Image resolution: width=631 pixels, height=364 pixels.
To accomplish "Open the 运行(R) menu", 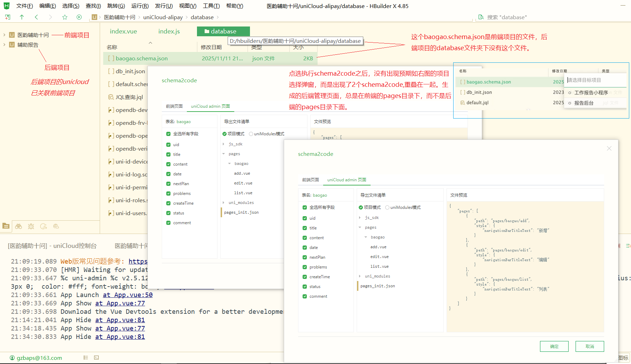I will point(140,6).
